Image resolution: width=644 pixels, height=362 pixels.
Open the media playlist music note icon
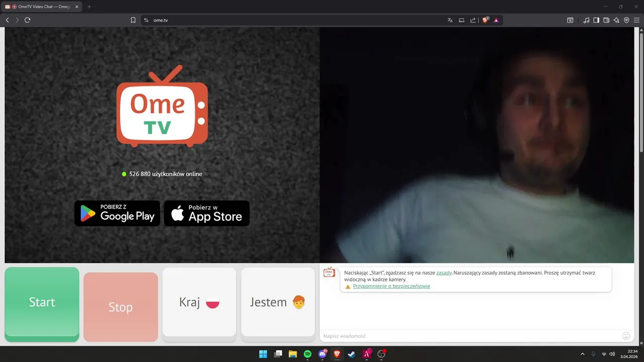point(586,20)
